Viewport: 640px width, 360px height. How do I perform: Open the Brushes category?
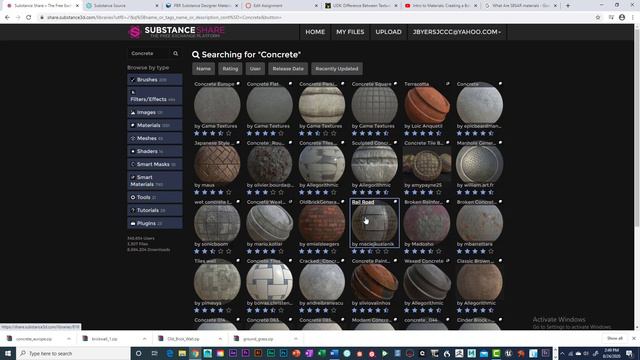coord(155,80)
